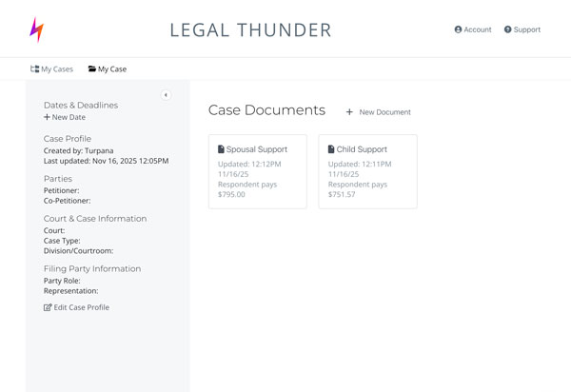
Task: Add a deadline with New Date
Action: click(69, 117)
